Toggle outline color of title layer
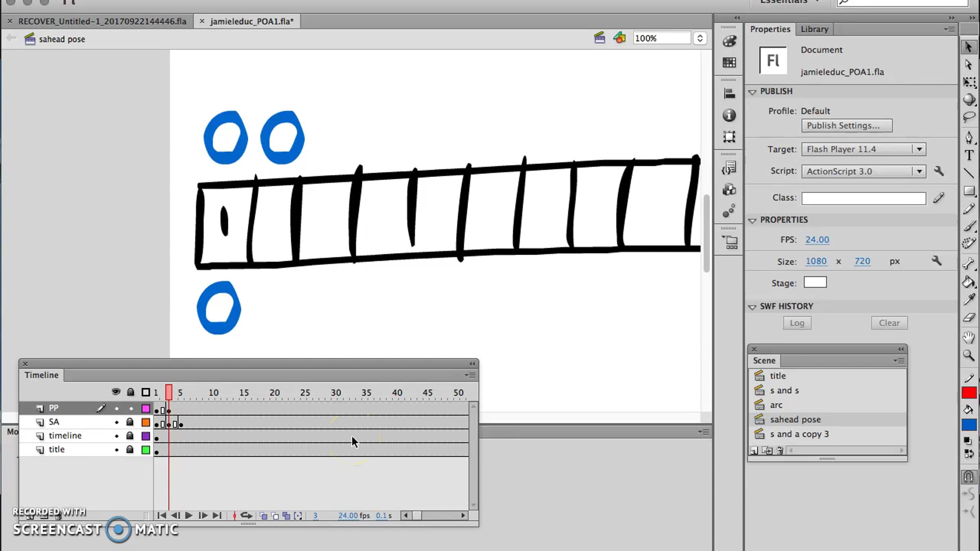This screenshot has height=551, width=980. coord(146,450)
